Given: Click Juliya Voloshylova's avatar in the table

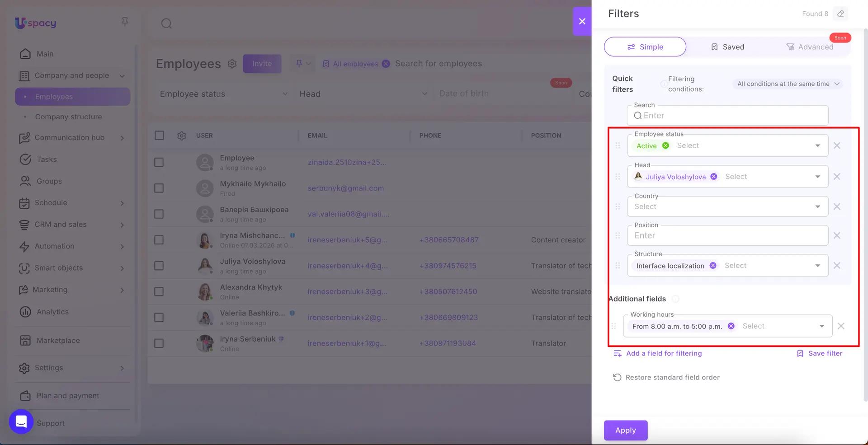Looking at the screenshot, I should (x=205, y=266).
